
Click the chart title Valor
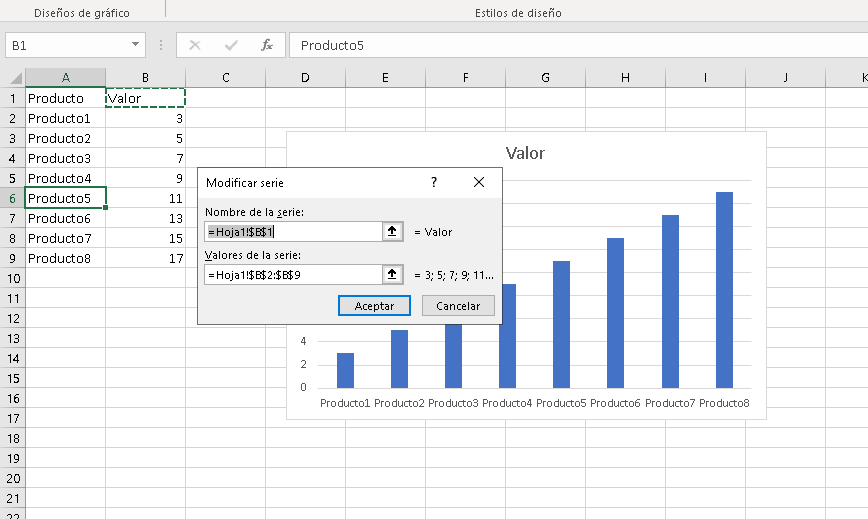(525, 153)
